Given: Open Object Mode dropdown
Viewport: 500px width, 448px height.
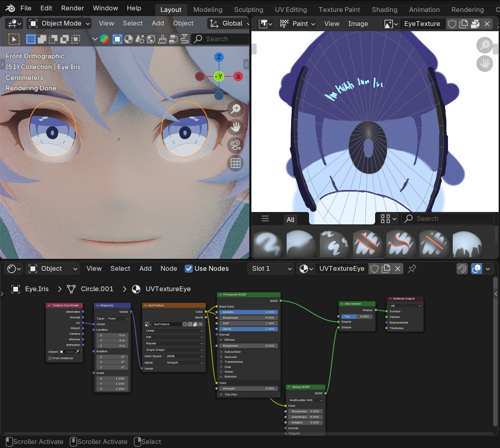Looking at the screenshot, I should 59,24.
